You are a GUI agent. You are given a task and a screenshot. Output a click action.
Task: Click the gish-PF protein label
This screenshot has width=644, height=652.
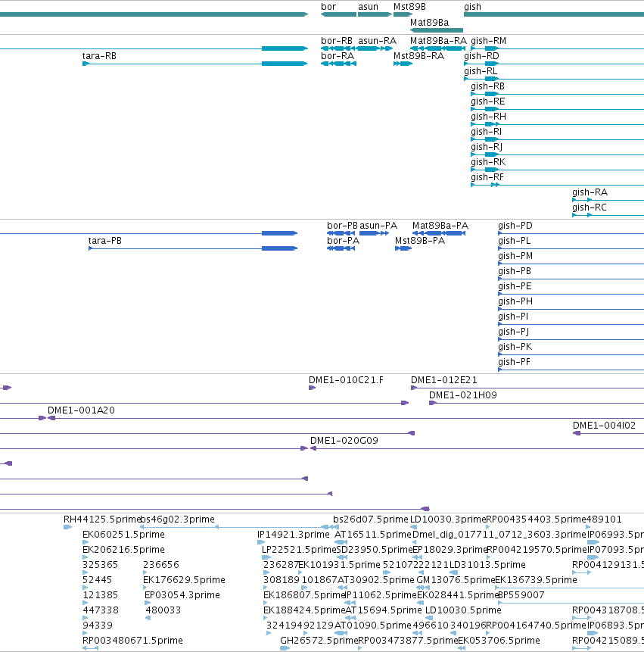click(514, 362)
